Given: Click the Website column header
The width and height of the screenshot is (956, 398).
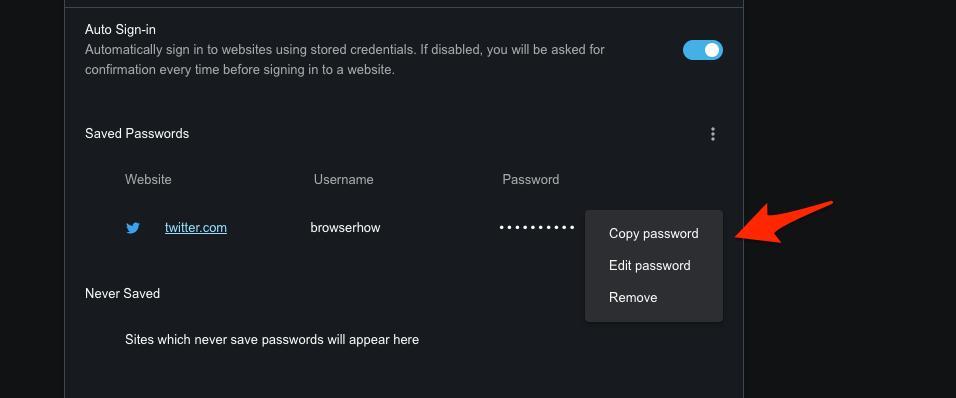Looking at the screenshot, I should click(148, 179).
